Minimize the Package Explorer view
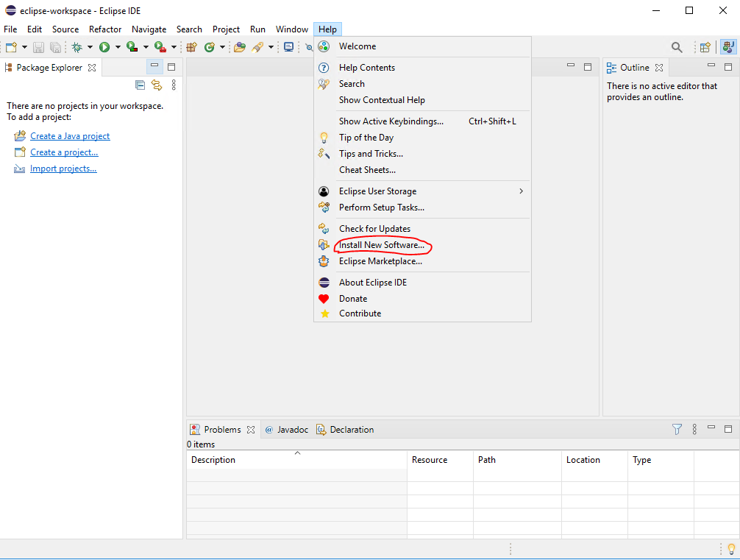 (154, 67)
